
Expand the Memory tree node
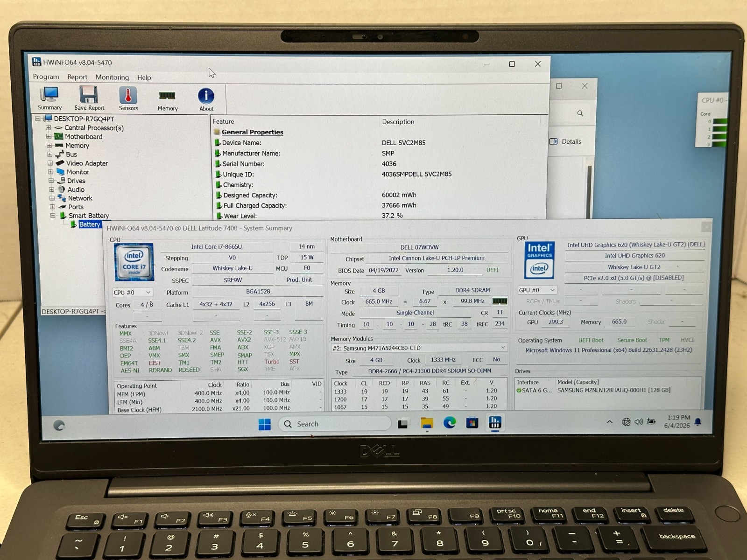[x=49, y=145]
